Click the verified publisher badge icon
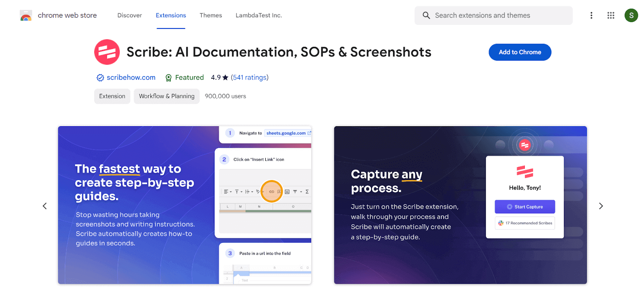 100,78
